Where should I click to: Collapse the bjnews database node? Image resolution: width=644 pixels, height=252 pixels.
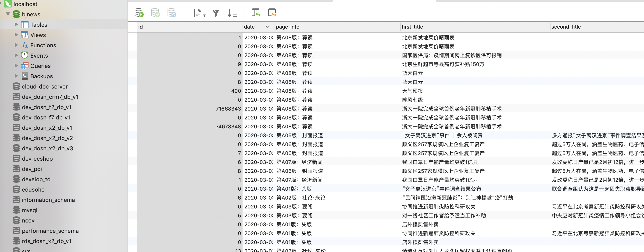coord(8,14)
